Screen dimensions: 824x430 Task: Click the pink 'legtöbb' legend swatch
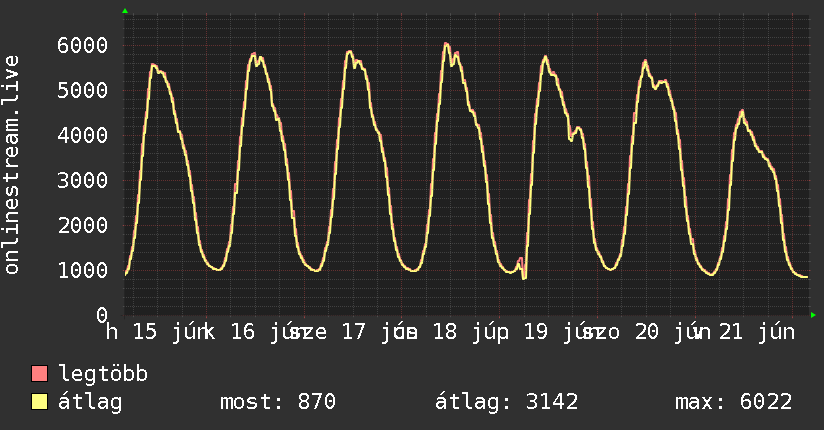39,374
